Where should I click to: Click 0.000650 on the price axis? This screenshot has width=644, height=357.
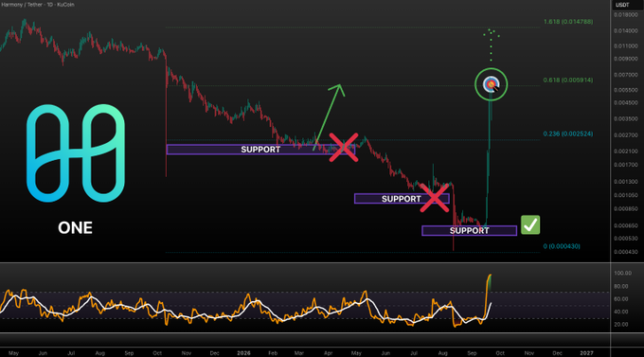pyautogui.click(x=626, y=225)
